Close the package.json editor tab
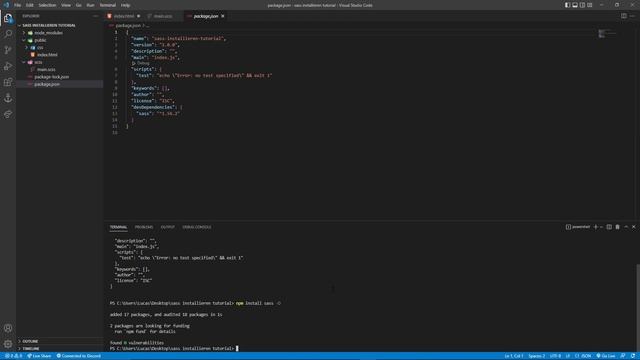This screenshot has width=640, height=360. (x=223, y=16)
